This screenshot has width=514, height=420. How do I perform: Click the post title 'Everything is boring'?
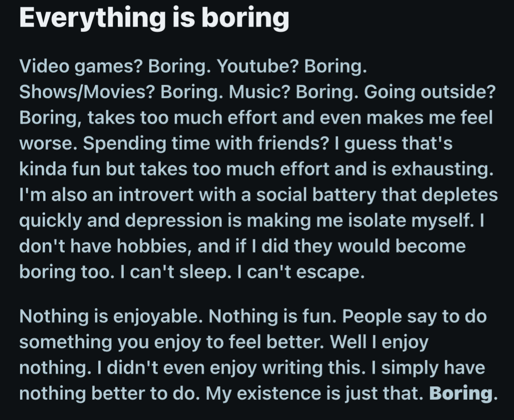(154, 18)
